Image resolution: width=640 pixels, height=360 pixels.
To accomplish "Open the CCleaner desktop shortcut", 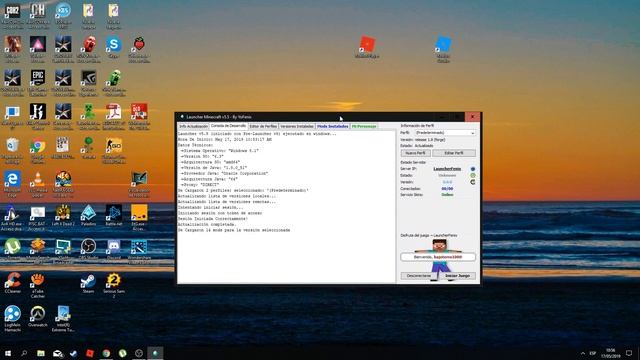I will click(x=13, y=283).
